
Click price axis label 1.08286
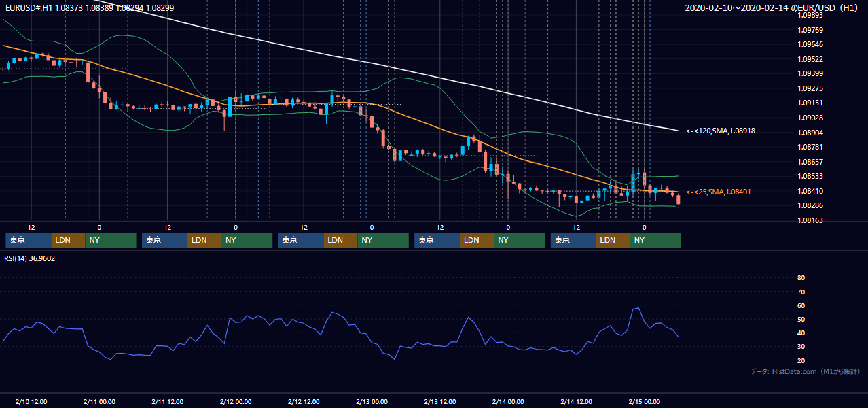[x=810, y=205]
